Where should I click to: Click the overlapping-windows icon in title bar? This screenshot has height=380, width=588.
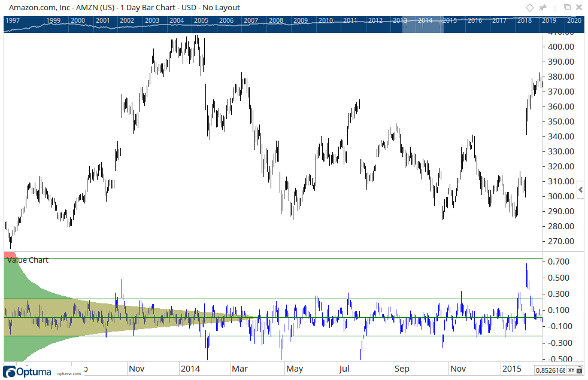pyautogui.click(x=568, y=7)
